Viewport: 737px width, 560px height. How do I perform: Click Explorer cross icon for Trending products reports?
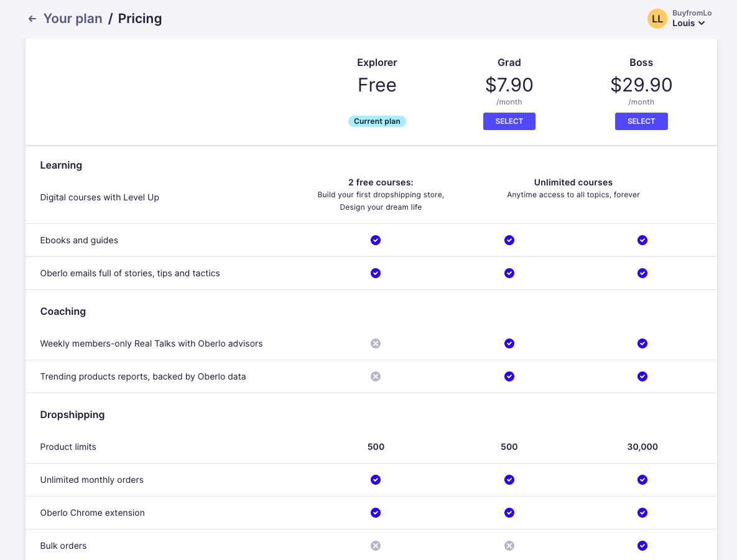coord(376,376)
